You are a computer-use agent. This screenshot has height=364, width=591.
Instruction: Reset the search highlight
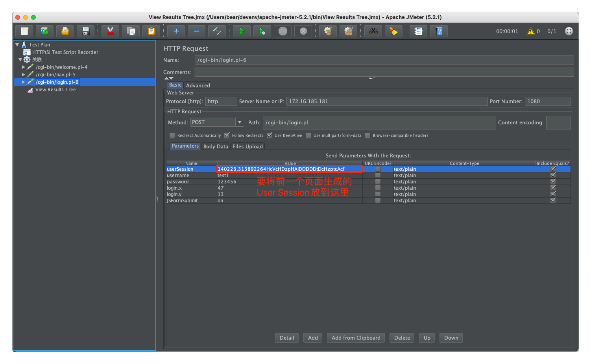(394, 31)
